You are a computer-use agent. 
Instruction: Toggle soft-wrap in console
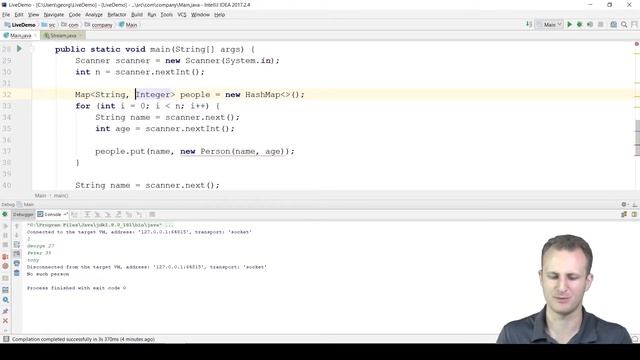17,245
